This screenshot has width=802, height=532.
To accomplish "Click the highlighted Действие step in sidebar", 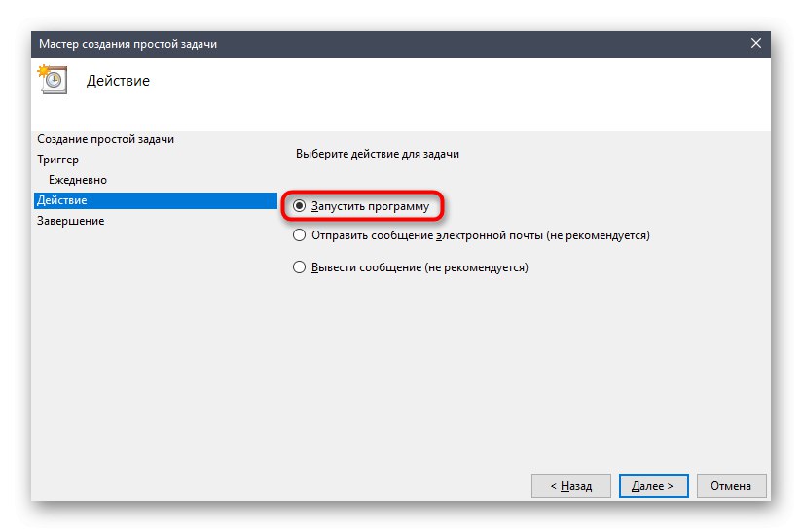I will (x=62, y=200).
